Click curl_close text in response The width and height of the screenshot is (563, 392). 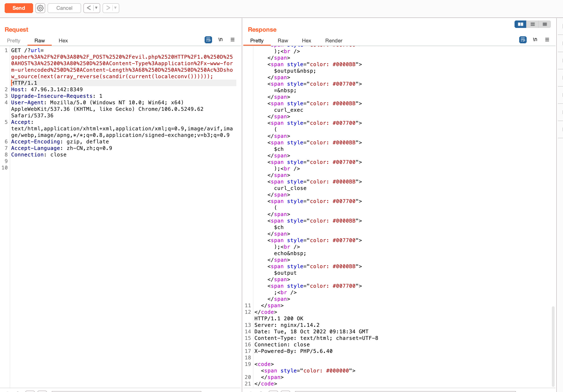[290, 188]
